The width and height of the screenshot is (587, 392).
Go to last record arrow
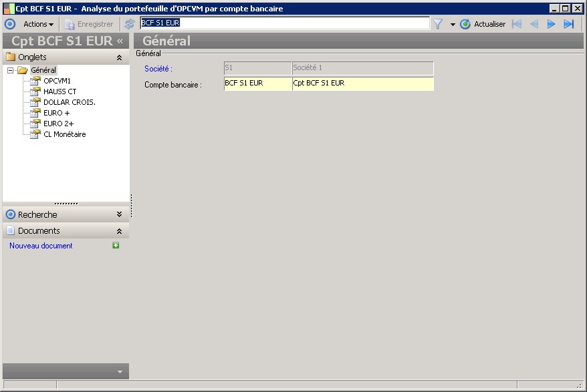pyautogui.click(x=569, y=24)
